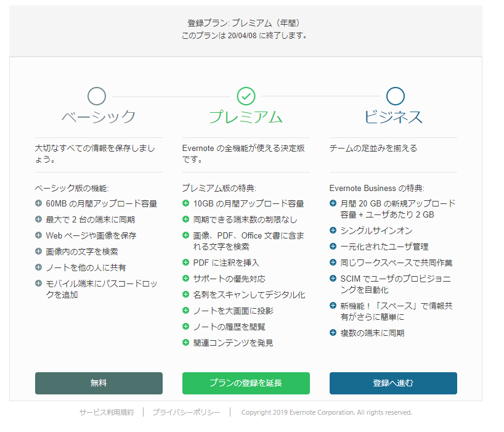This screenshot has width=504, height=432.
Task: Click 大切なすべての情報を保存しましょう description
Action: pyautogui.click(x=95, y=153)
